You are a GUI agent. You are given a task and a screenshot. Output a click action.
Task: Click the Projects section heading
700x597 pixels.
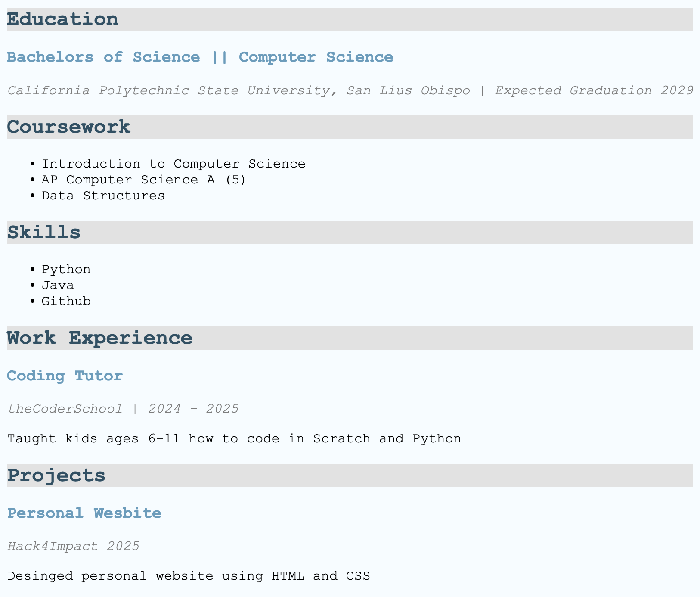click(x=56, y=476)
